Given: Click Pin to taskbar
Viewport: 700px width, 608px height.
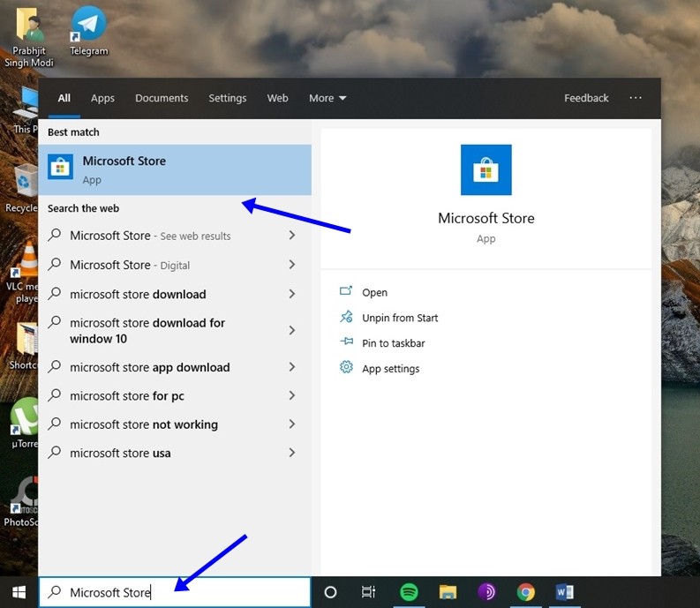Looking at the screenshot, I should tap(394, 343).
